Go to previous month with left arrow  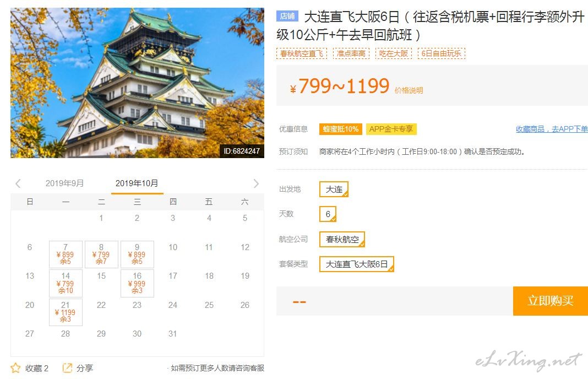pos(18,183)
